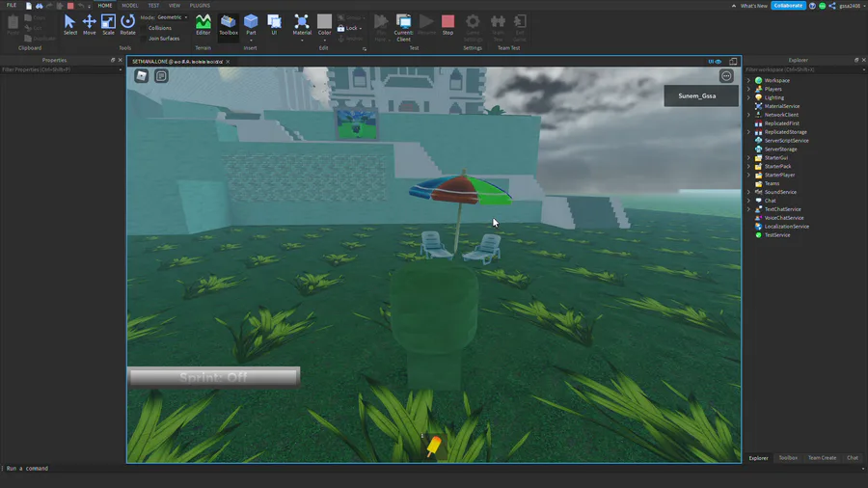The height and width of the screenshot is (488, 868).
Task: Toggle UI visibility with the eye icon
Action: (716, 62)
